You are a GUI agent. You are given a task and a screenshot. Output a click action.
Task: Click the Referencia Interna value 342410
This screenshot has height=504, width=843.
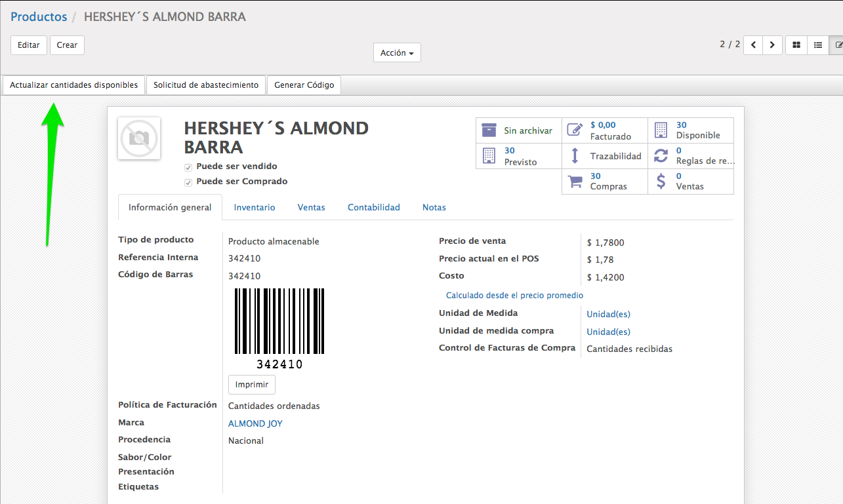coord(244,258)
